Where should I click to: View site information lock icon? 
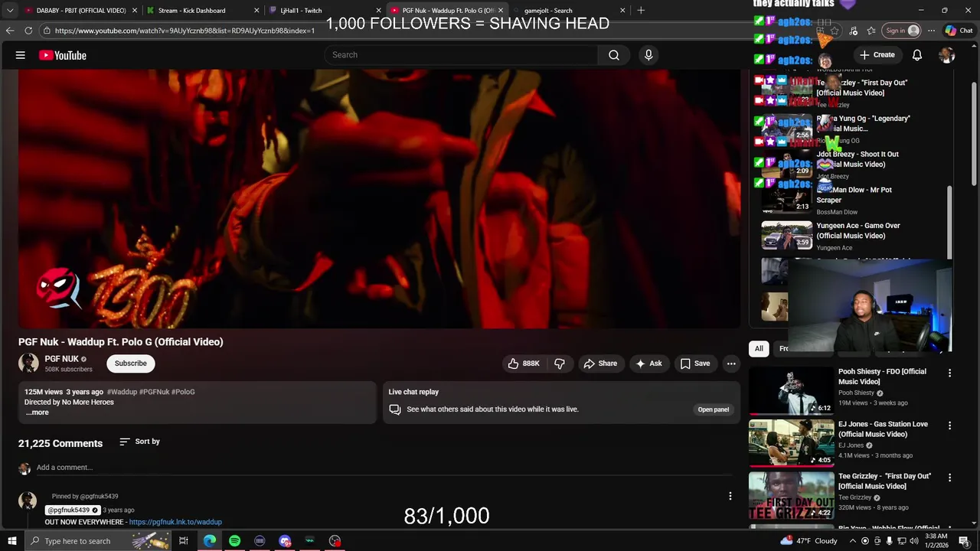(x=47, y=31)
